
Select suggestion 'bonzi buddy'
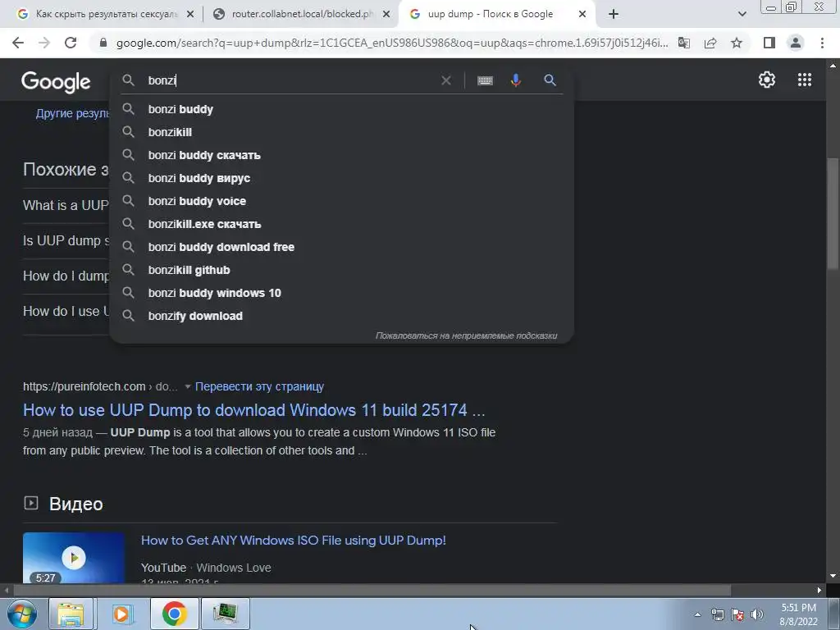coord(342,109)
